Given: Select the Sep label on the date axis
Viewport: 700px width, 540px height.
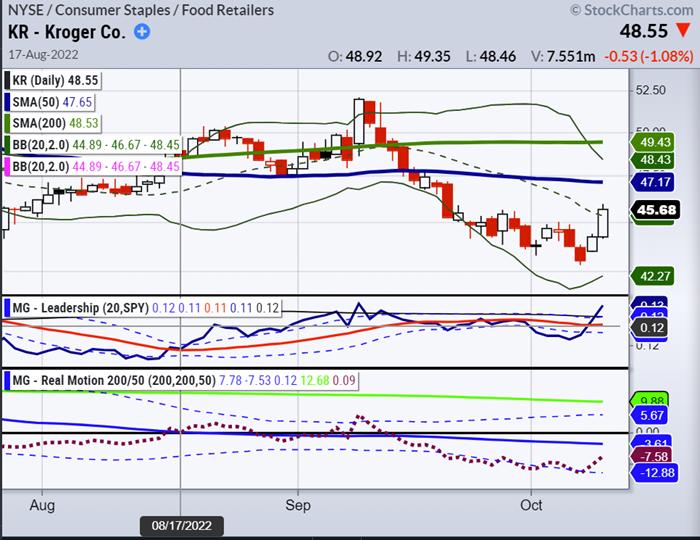Looking at the screenshot, I should (295, 505).
